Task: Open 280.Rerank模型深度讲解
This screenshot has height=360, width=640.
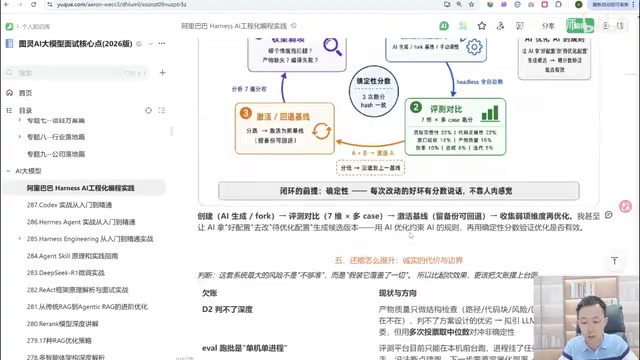Action: click(x=62, y=324)
